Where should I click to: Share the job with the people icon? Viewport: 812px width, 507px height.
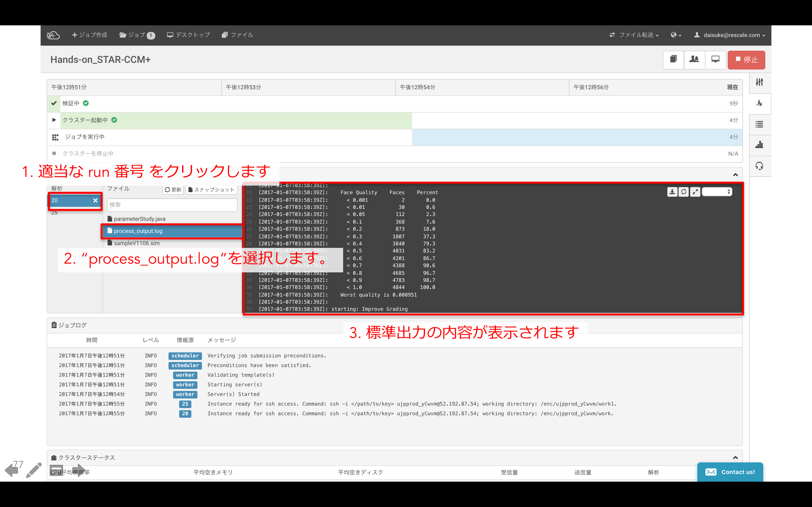pos(694,60)
